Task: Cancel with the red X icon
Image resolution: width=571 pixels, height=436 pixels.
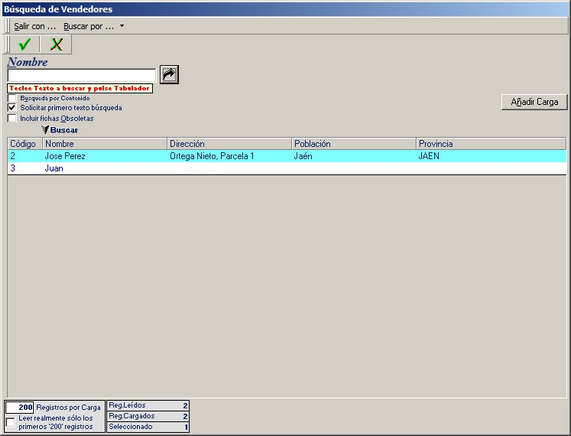Action: point(56,44)
